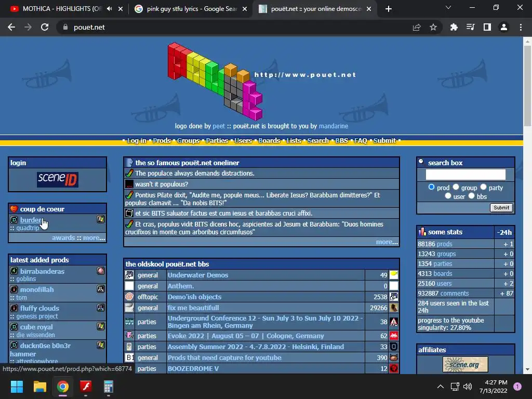
Task: Show hidden system tray icons chevron
Action: (441, 387)
